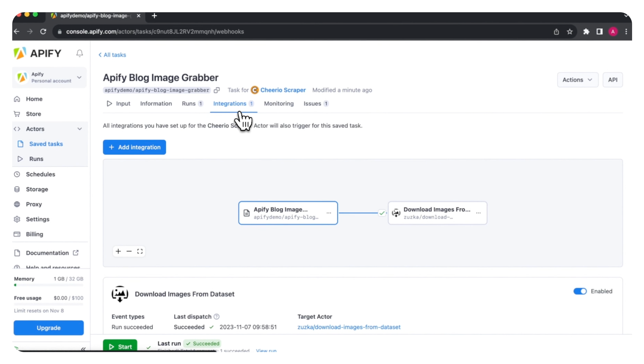The image size is (644, 364).
Task: Click the Add integration button
Action: click(134, 147)
